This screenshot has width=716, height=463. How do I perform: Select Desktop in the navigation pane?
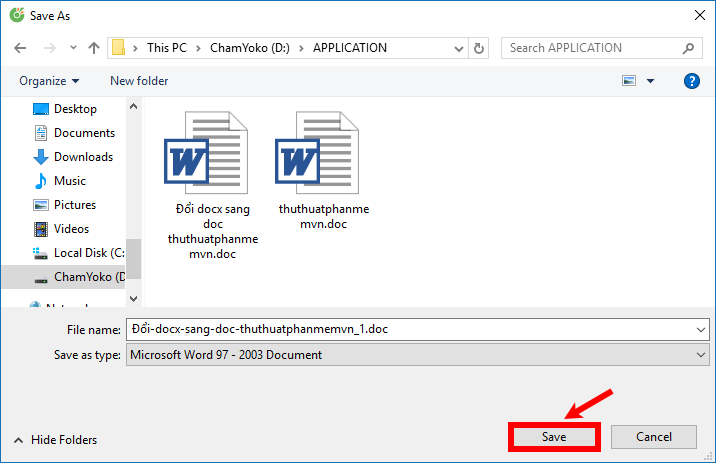75,109
